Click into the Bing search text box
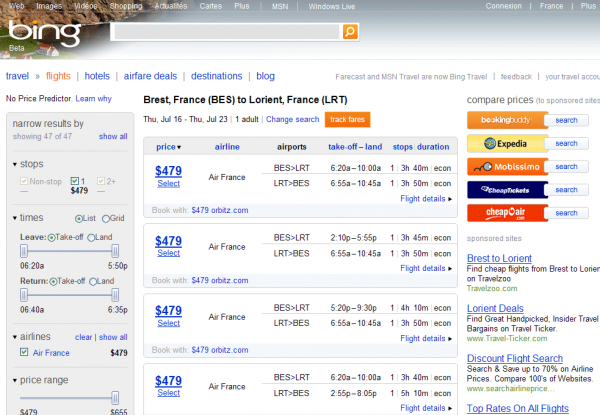 coord(226,32)
